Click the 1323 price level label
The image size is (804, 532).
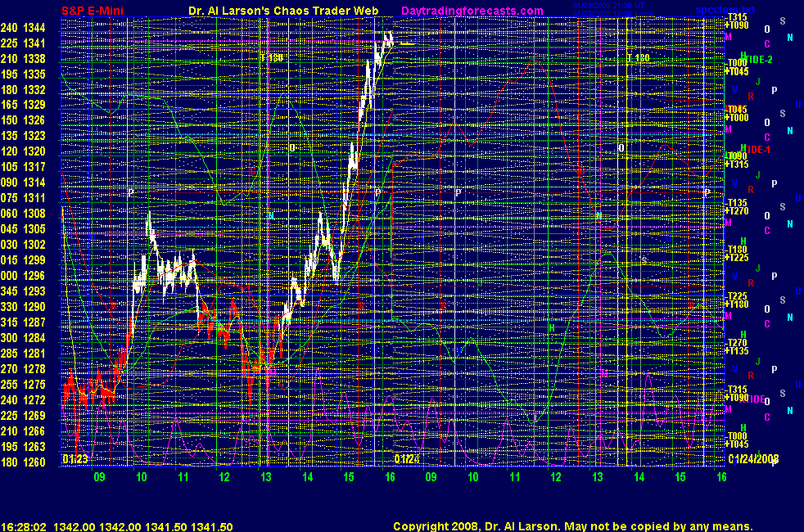pos(34,136)
